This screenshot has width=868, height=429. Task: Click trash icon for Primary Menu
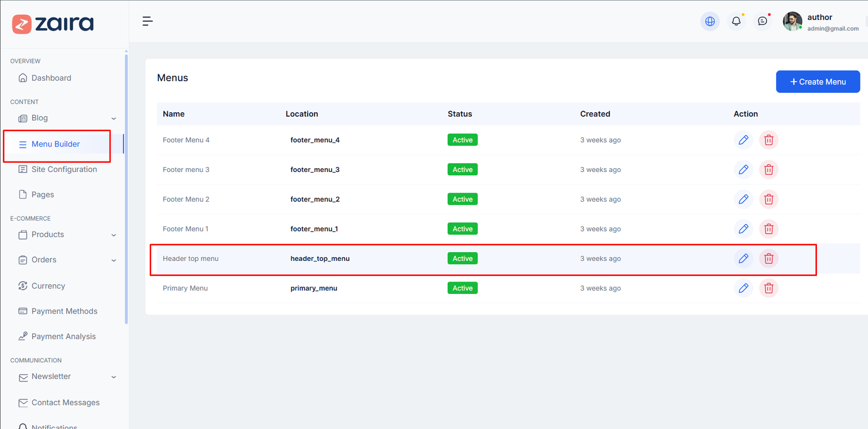(768, 288)
